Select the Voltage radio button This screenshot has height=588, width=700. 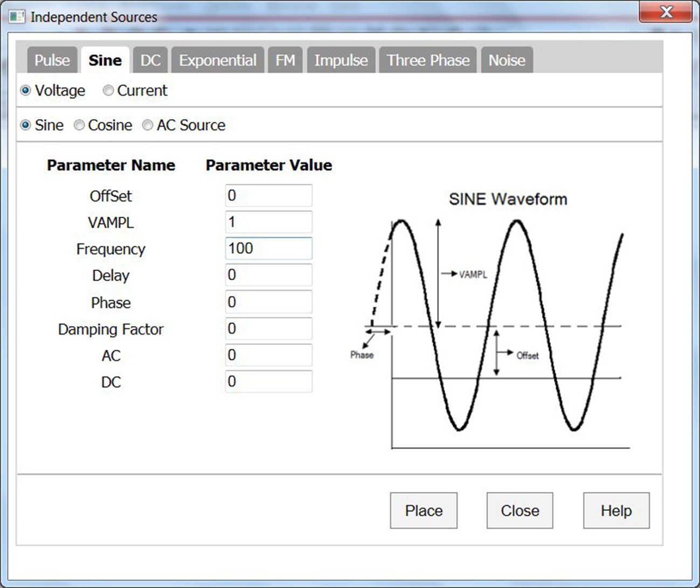click(x=25, y=91)
